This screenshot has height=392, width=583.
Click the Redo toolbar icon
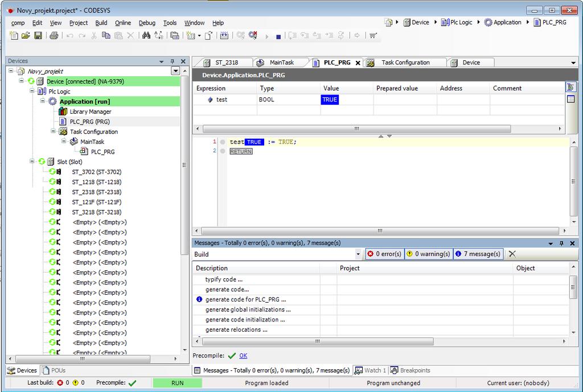point(82,35)
